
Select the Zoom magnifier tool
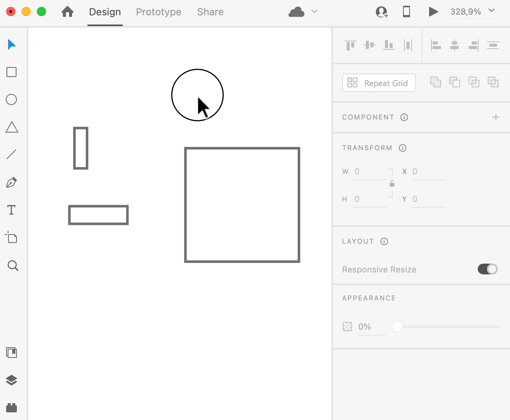13,266
